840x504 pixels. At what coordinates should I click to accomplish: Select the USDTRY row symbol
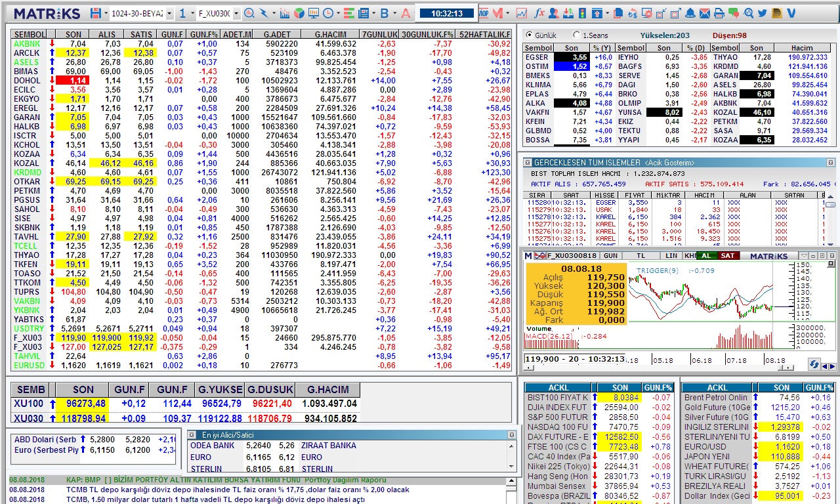coord(29,328)
